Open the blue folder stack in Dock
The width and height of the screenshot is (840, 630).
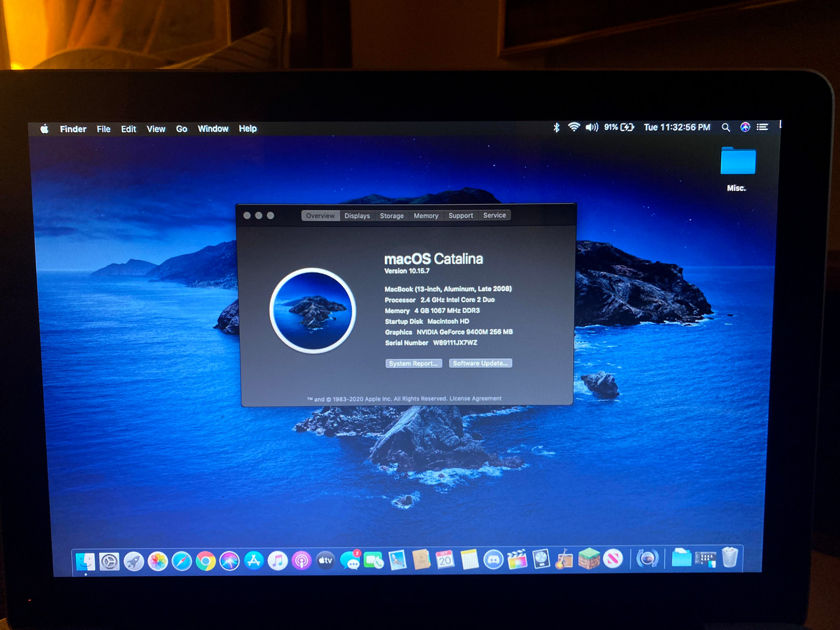[x=681, y=558]
